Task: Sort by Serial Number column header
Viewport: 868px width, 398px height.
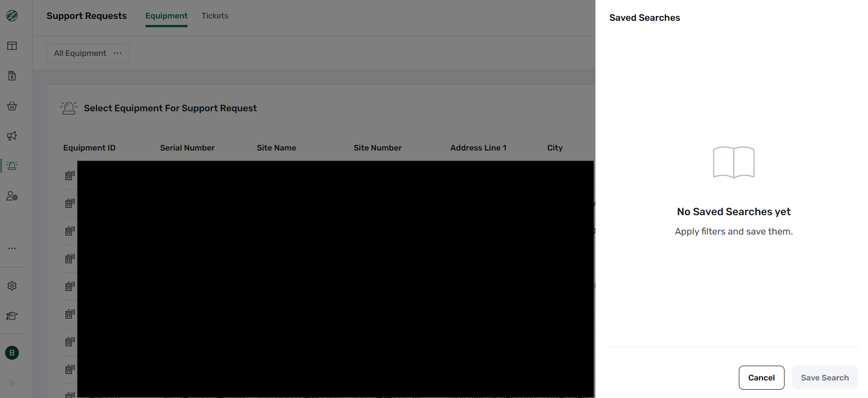Action: pos(187,148)
